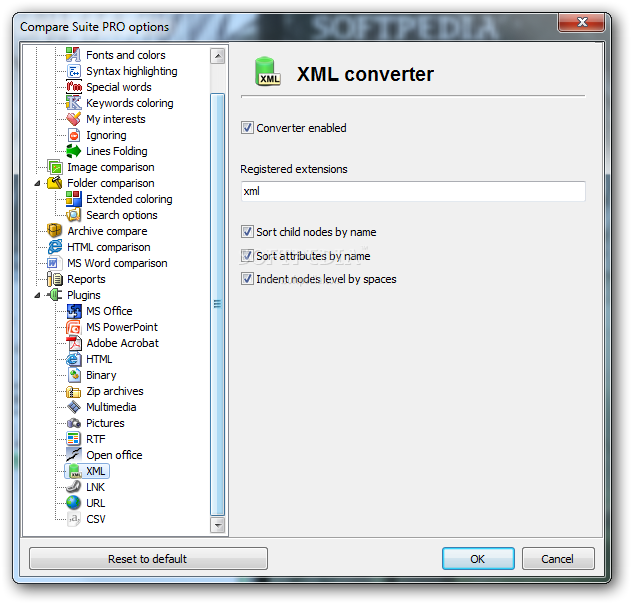Click the Special words icon
632x604 pixels.
tap(73, 87)
